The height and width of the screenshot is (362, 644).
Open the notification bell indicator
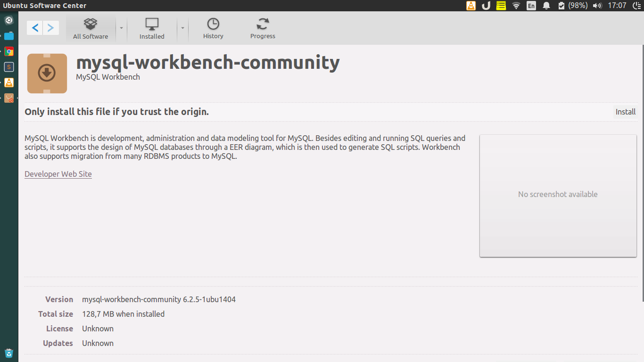(x=546, y=6)
